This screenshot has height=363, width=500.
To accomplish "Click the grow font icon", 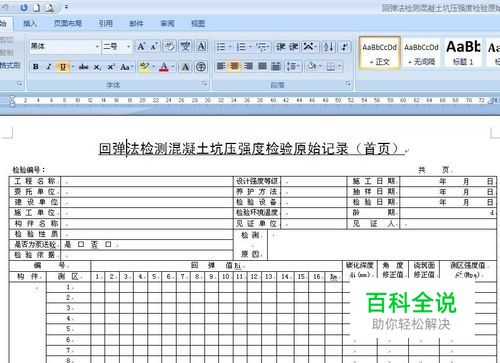I will [141, 46].
